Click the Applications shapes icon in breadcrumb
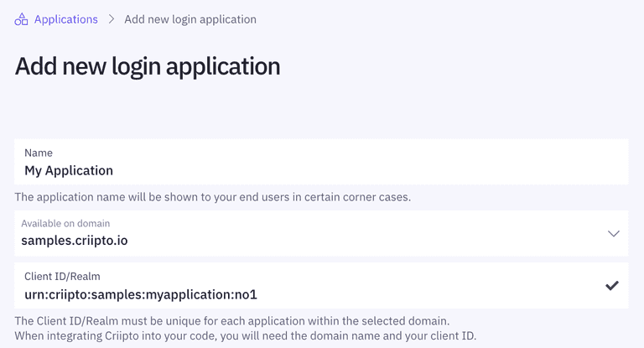The width and height of the screenshot is (644, 348). click(x=21, y=19)
